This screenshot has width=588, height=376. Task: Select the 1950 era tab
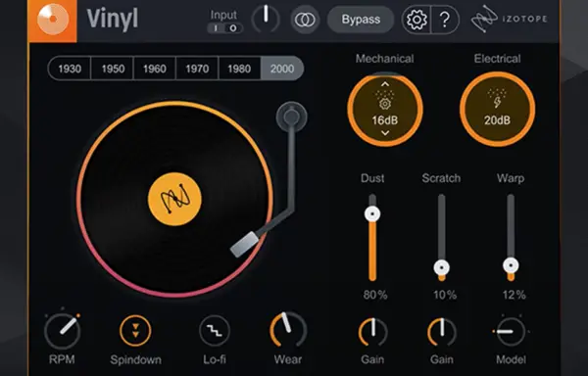click(x=113, y=69)
